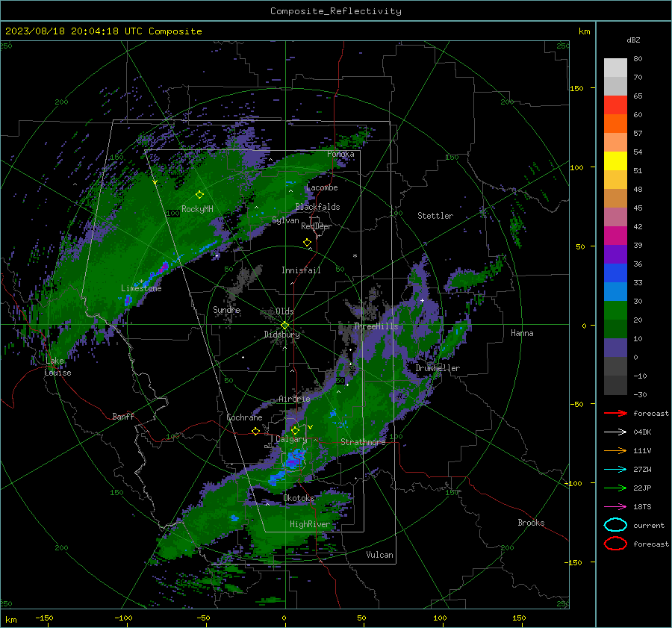Select the Sylvan label
672x628 pixels.
[285, 220]
